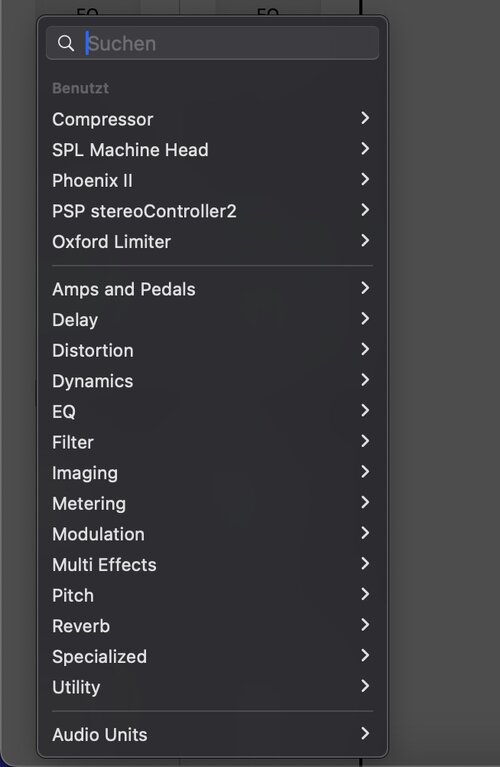
Task: Click the magnifying glass search icon
Action: coord(66,44)
